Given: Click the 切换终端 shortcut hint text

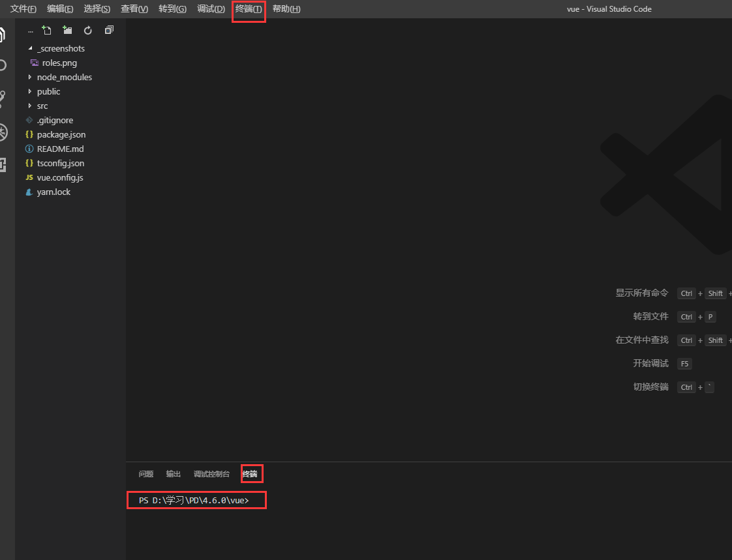Looking at the screenshot, I should point(650,387).
